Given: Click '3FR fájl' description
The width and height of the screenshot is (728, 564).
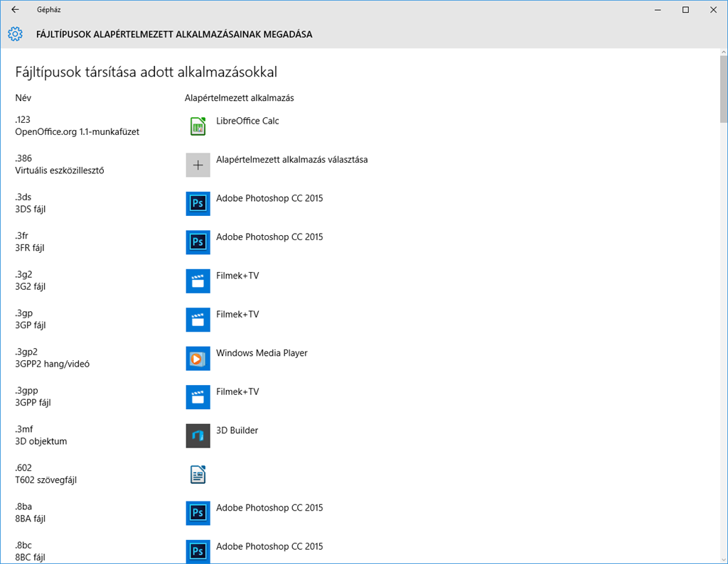Looking at the screenshot, I should coord(30,248).
